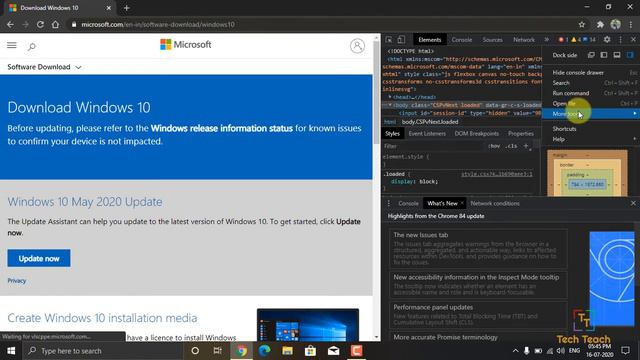Toggle the :hov element state panel
The height and width of the screenshot is (360, 640).
pos(494,146)
